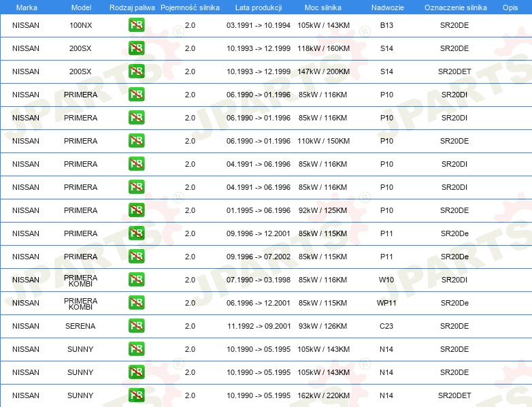Select the 06.1996 -> 12.2001 production years

[259, 303]
